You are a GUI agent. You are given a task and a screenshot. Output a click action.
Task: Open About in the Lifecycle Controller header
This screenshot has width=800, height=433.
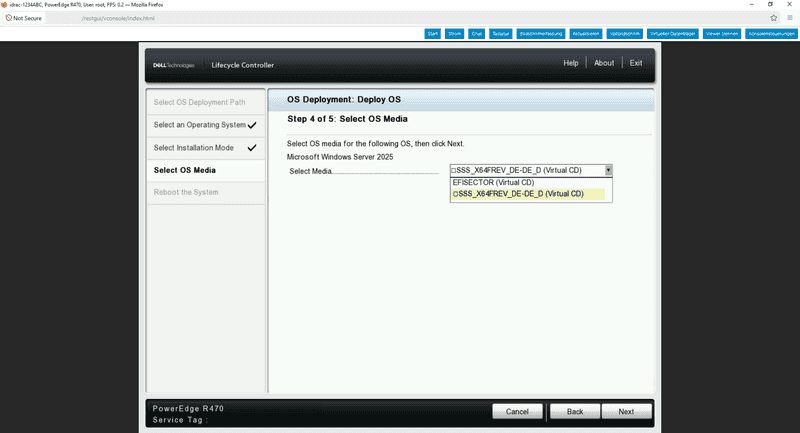coord(604,63)
